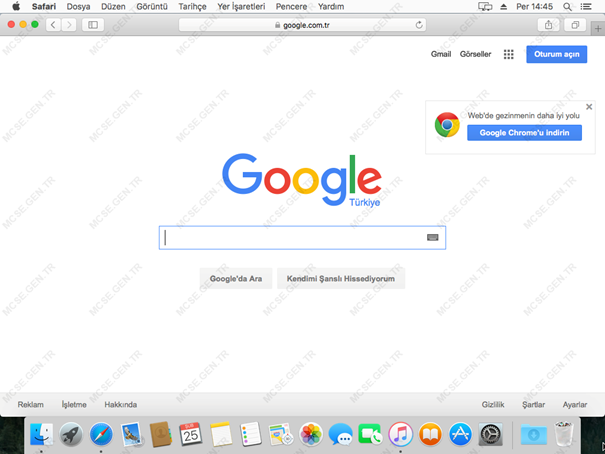The image size is (605, 454).
Task: Open Notification Center list icon
Action: tap(586, 7)
